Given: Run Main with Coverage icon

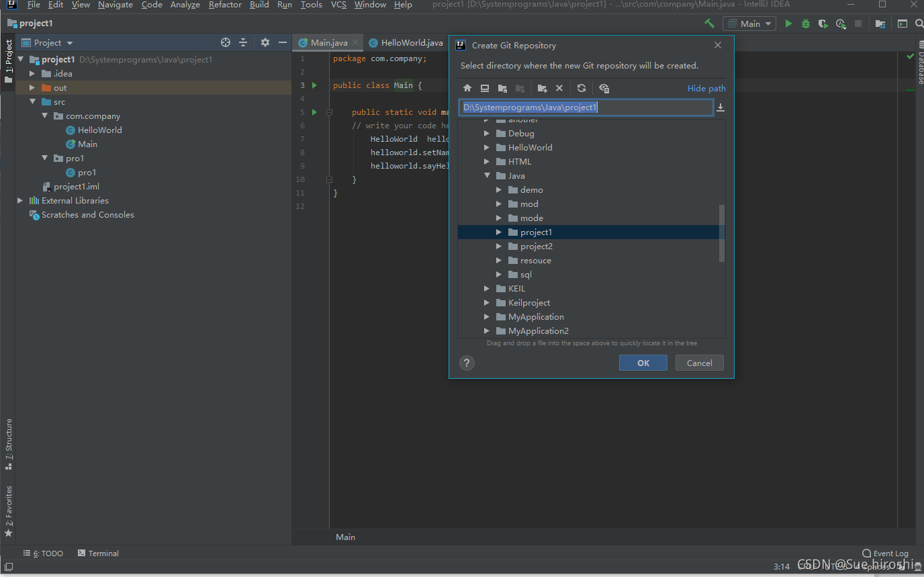Looking at the screenshot, I should tap(823, 24).
